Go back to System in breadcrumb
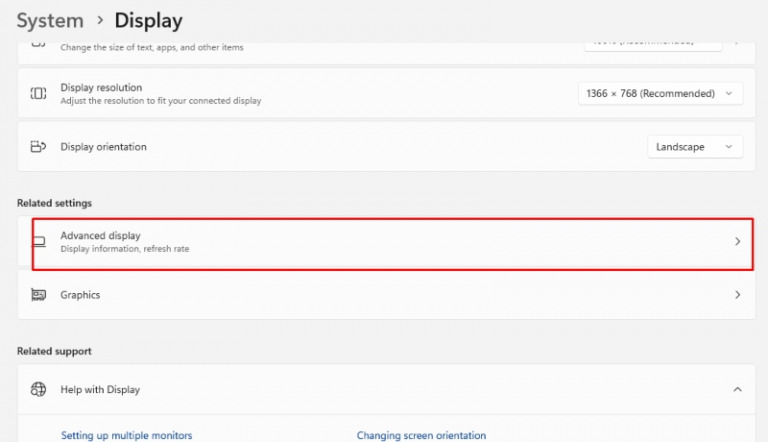Image resolution: width=768 pixels, height=442 pixels. tap(50, 20)
